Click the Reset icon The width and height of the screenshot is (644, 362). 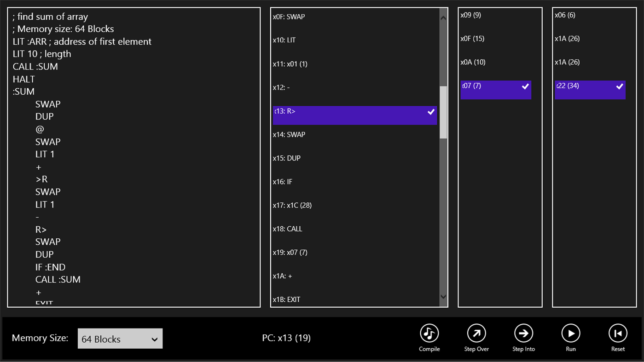tap(618, 333)
